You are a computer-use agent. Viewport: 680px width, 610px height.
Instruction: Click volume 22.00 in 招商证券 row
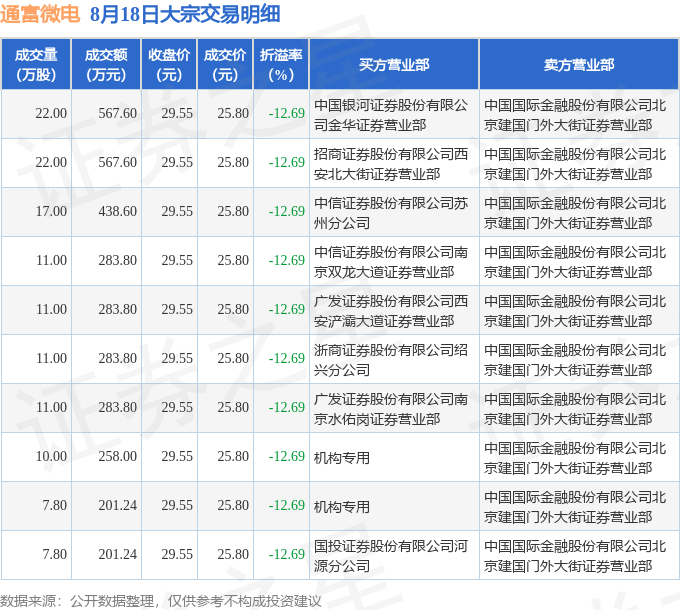click(x=51, y=162)
